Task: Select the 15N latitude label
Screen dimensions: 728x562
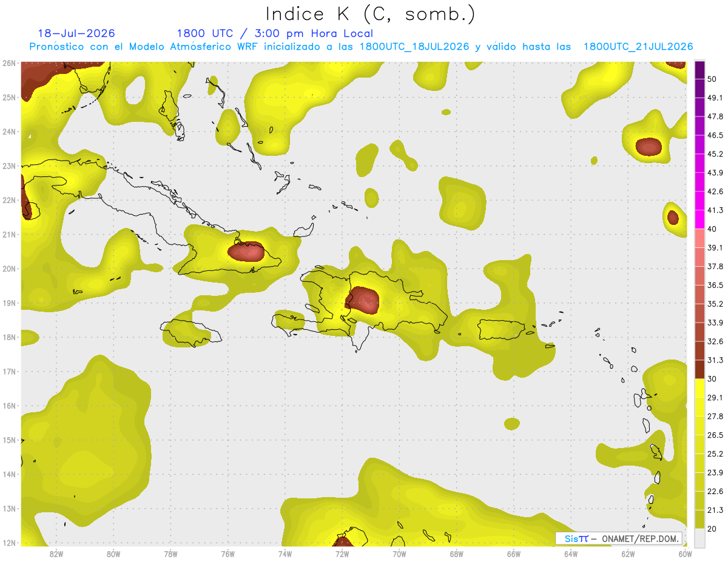Action: (x=9, y=440)
